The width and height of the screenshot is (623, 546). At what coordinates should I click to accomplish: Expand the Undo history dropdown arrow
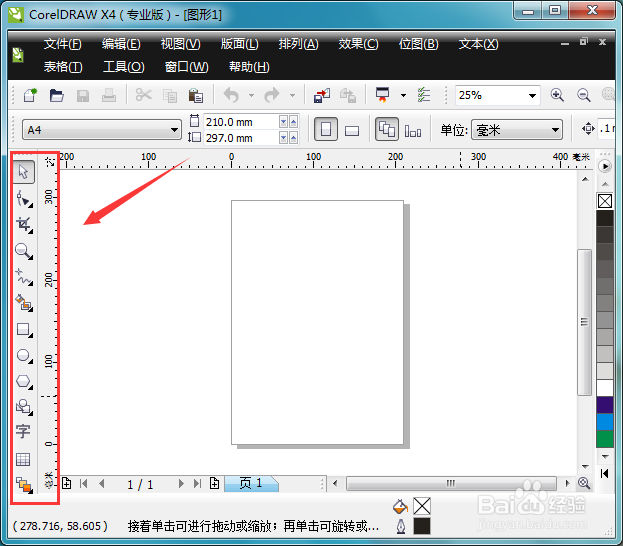(251, 95)
